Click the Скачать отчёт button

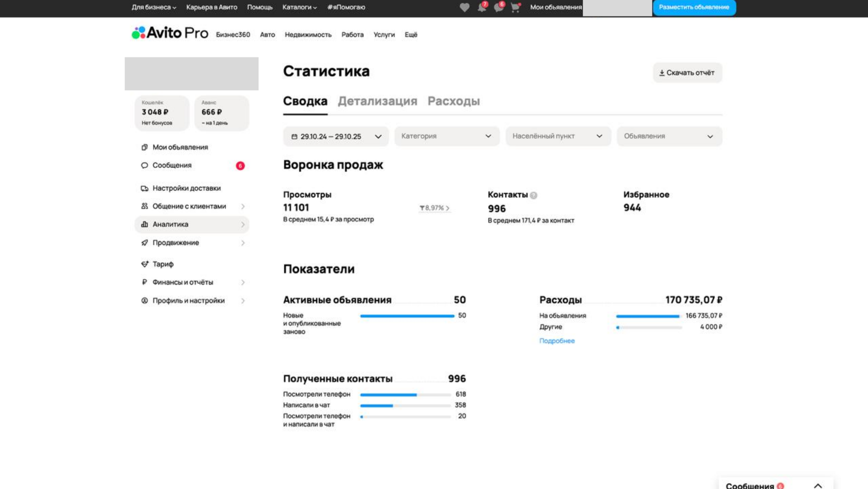click(x=687, y=73)
